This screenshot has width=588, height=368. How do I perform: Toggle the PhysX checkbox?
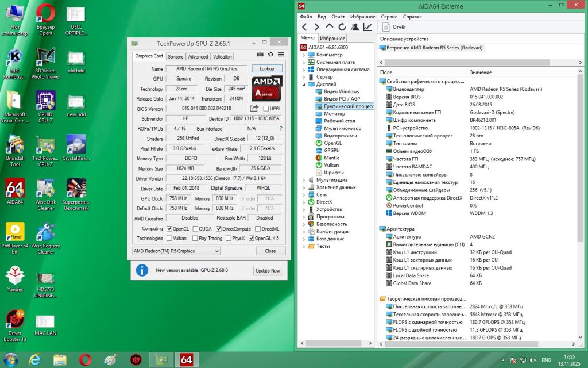point(229,239)
